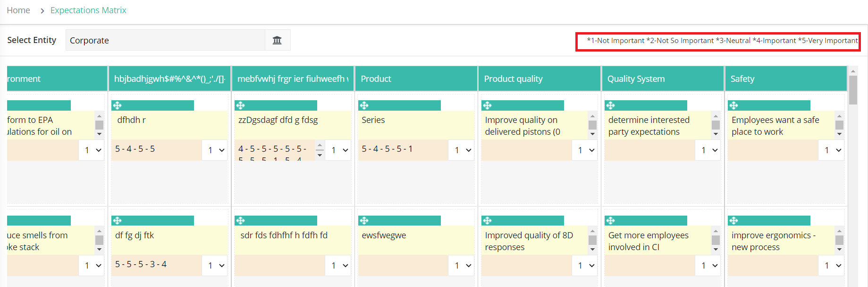
Task: Click down stepper arrow beside '4-5-5-5-5-5' ratings
Action: tap(320, 155)
